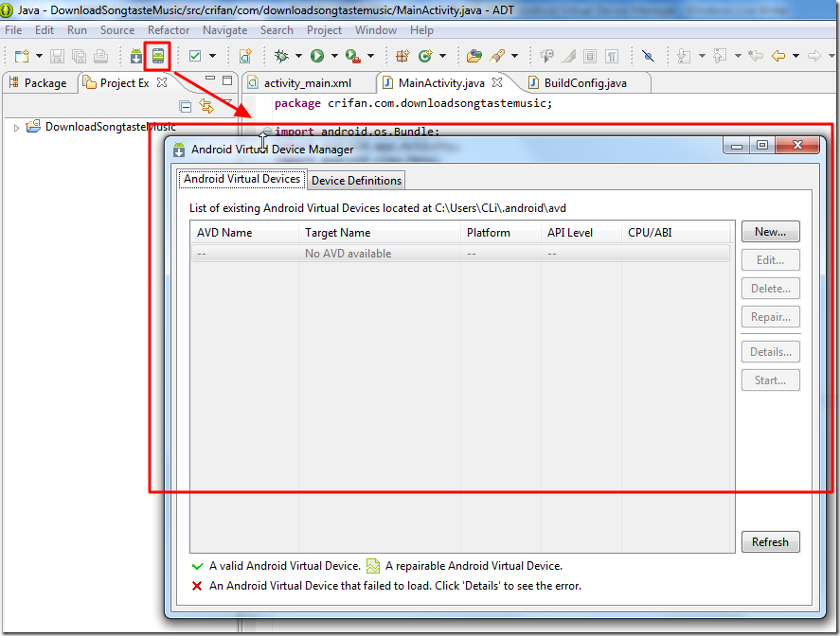The height and width of the screenshot is (636, 840).
Task: Click the New... AVD button
Action: point(770,232)
